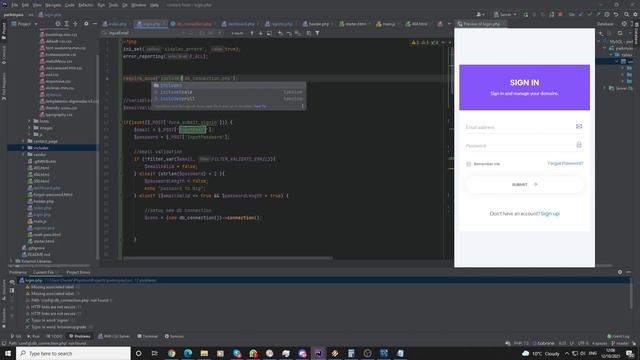Viewport: 640px width, 360px height.
Task: Click the history clock icon in top toolbar
Action: (x=607, y=14)
